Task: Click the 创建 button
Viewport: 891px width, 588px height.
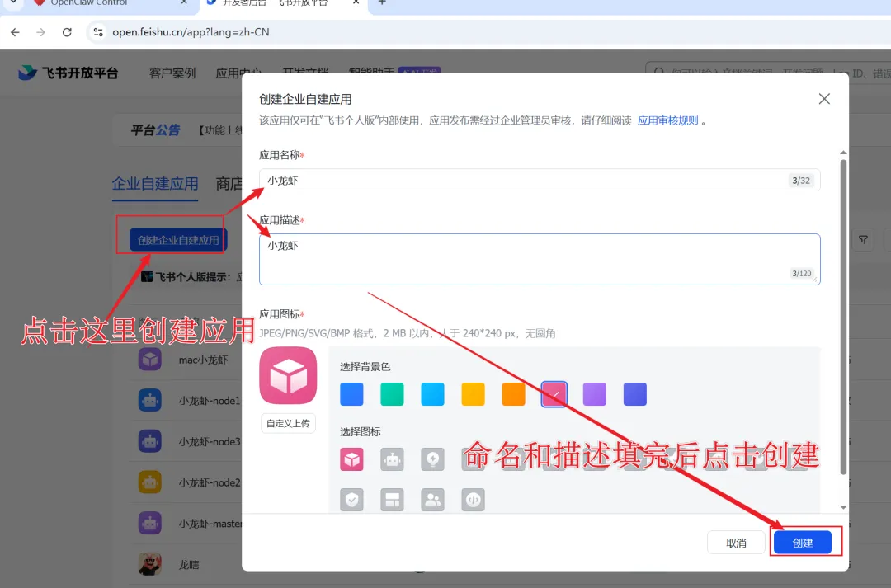Action: click(803, 543)
